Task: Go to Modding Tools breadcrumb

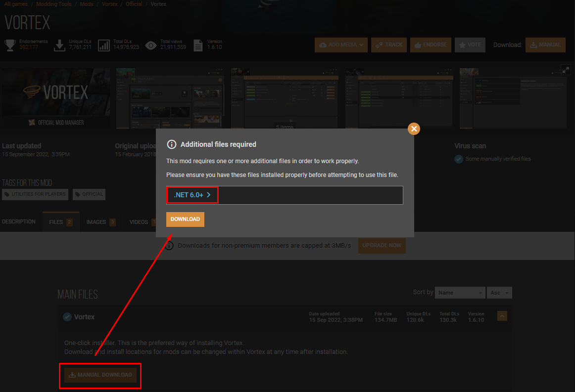Action: (x=54, y=4)
